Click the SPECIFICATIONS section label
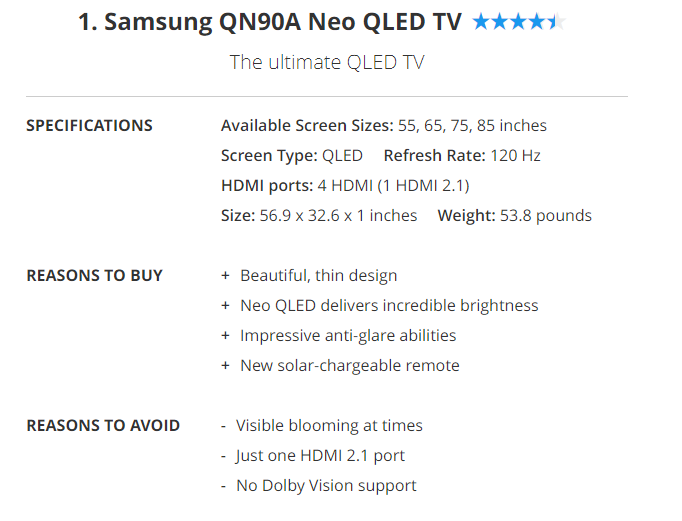 tap(89, 126)
